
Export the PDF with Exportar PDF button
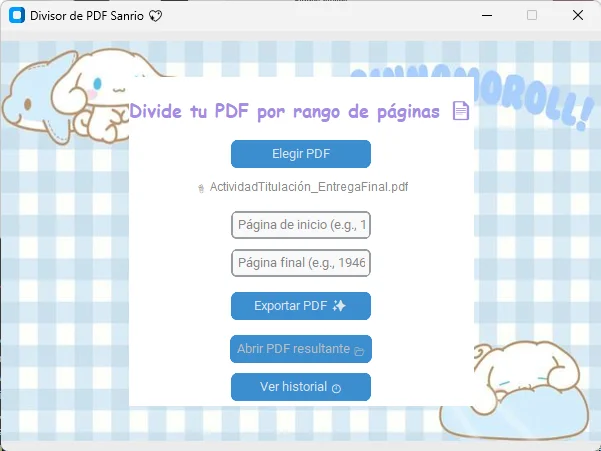click(x=301, y=306)
